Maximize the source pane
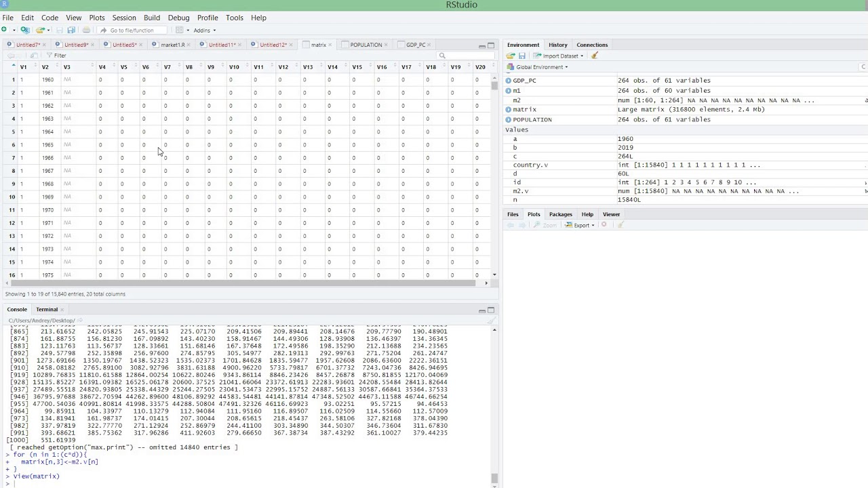868x488 pixels. 491,45
